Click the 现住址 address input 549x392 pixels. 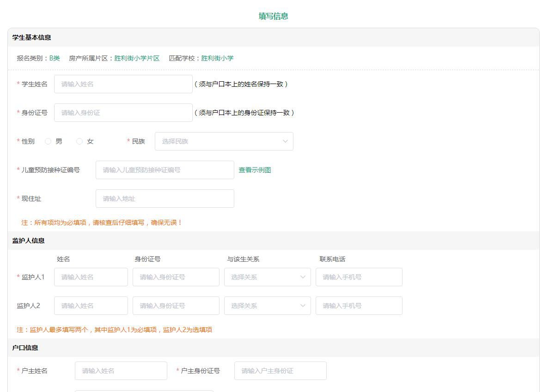tap(165, 199)
